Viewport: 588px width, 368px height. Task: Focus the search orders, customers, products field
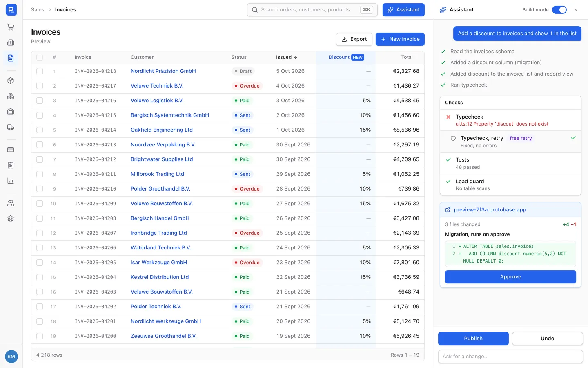[312, 10]
